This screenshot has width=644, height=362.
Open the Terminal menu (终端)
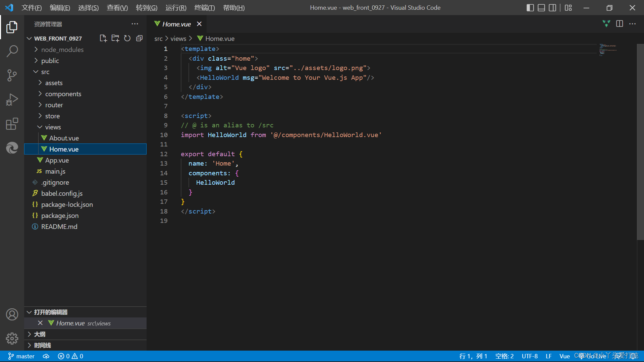coord(205,8)
